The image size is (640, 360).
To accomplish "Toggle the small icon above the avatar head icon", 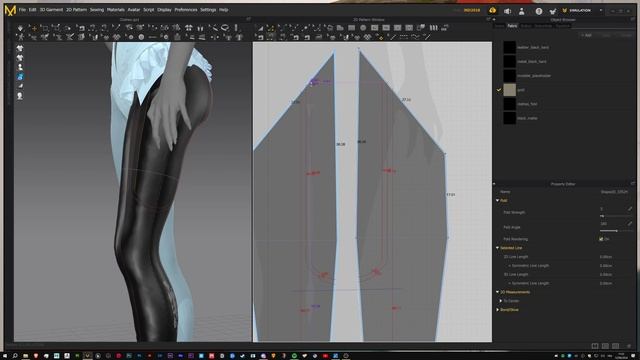I will click(x=20, y=86).
